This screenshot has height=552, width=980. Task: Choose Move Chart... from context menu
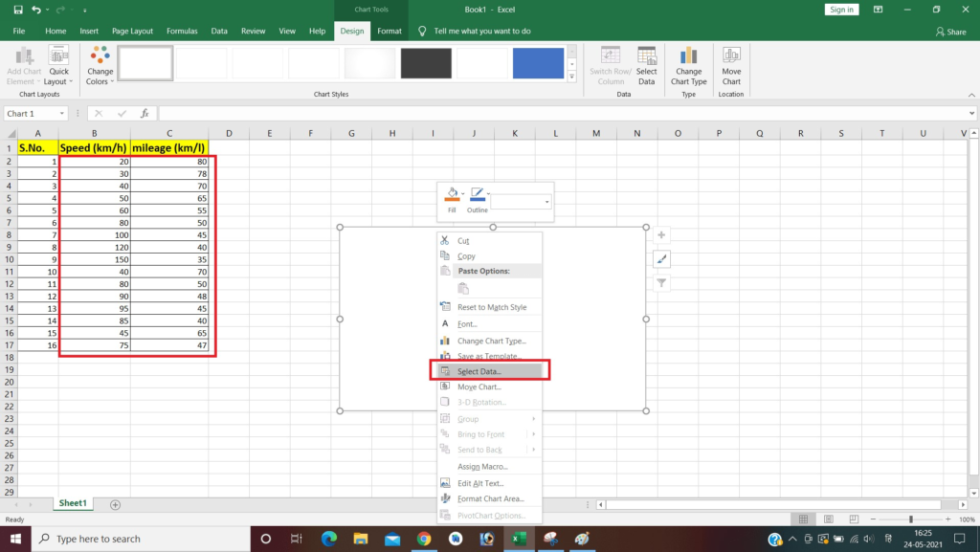tap(489, 387)
